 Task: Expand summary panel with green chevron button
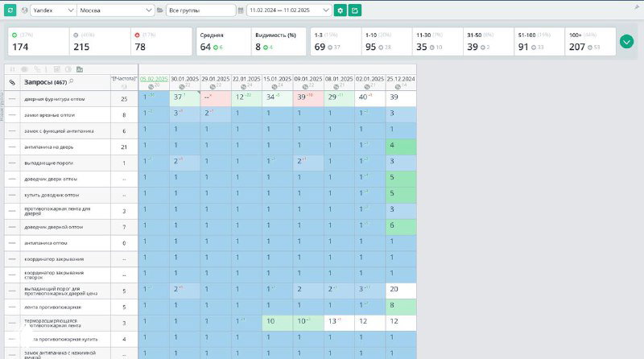pos(627,42)
